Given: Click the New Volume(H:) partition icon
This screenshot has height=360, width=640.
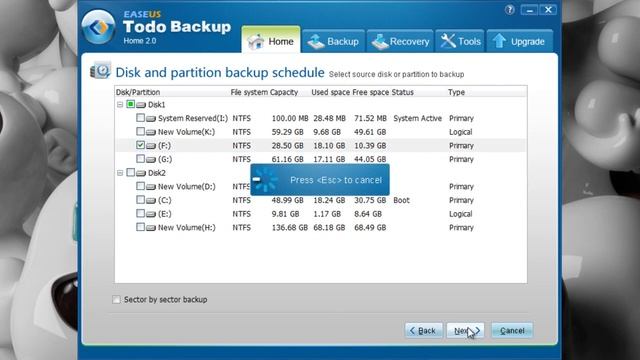Looking at the screenshot, I should pyautogui.click(x=151, y=228).
